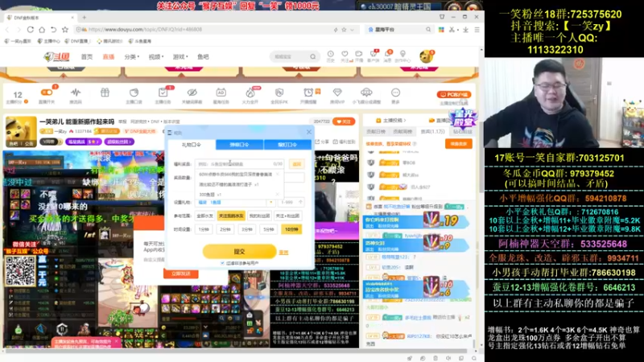Click the scissors screenshot tool icon
644x362 pixels.
(452, 30)
